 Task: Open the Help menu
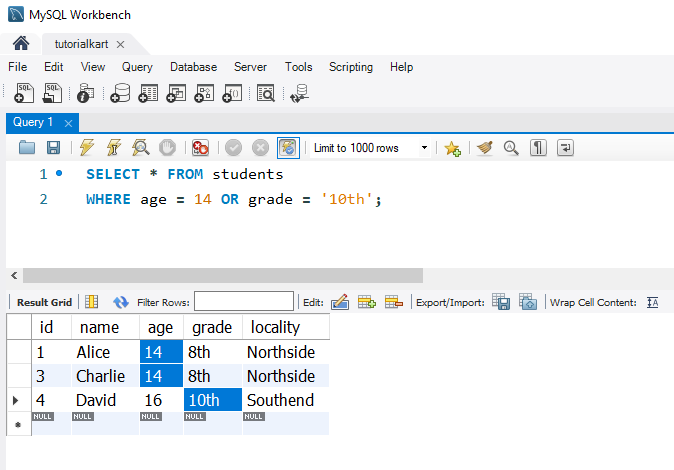[x=401, y=67]
